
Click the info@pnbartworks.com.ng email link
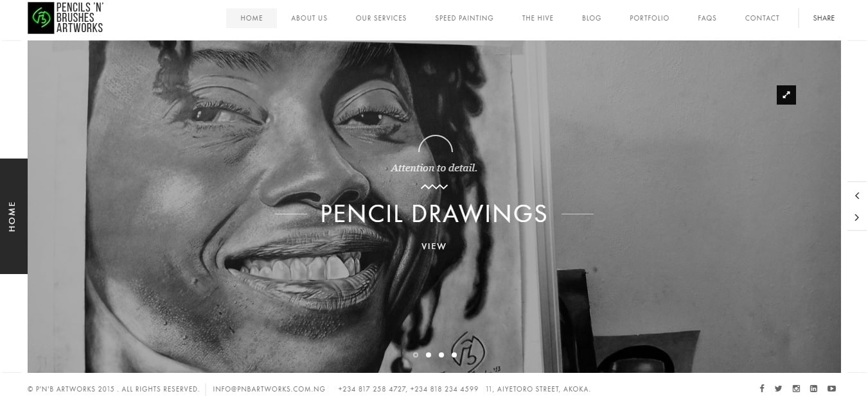tap(269, 389)
